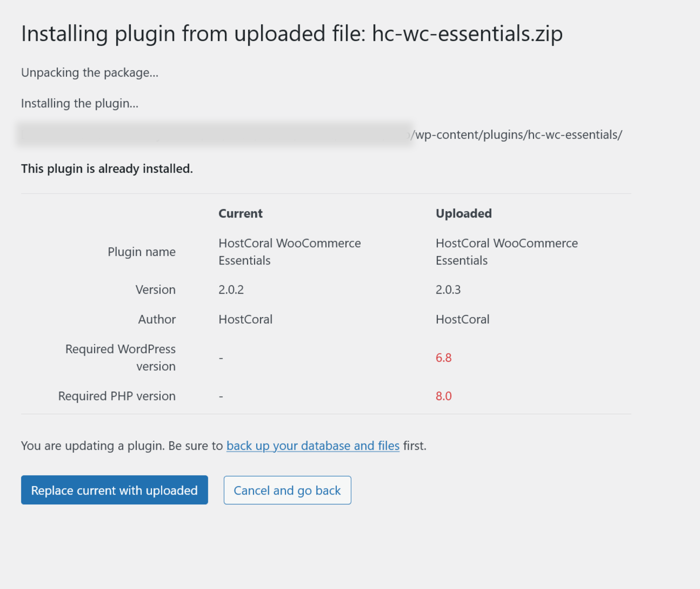Click the wp-content/plugins/hc-wc-essentials path text
This screenshot has height=589, width=700.
[x=517, y=135]
